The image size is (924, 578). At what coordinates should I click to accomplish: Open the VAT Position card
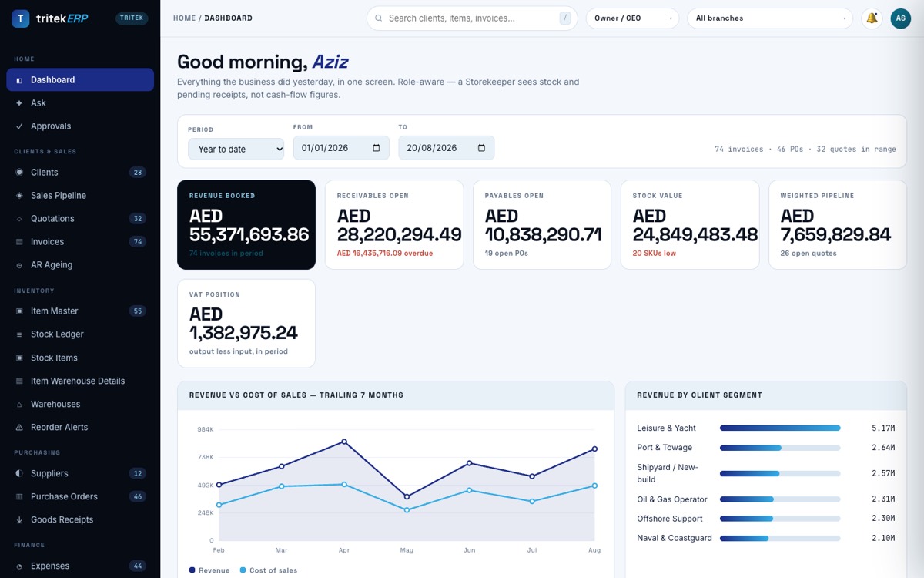pyautogui.click(x=246, y=324)
